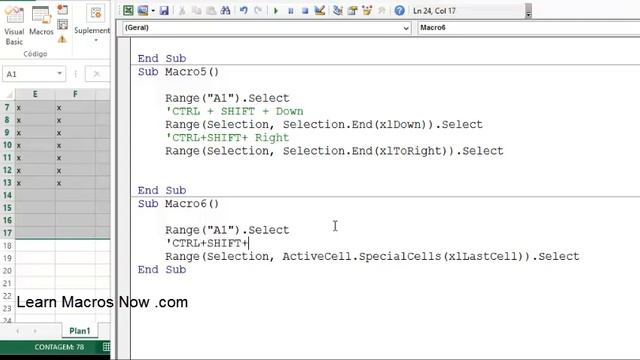Image resolution: width=640 pixels, height=360 pixels.
Task: Click the Cut scissors icon
Action: 182,11
